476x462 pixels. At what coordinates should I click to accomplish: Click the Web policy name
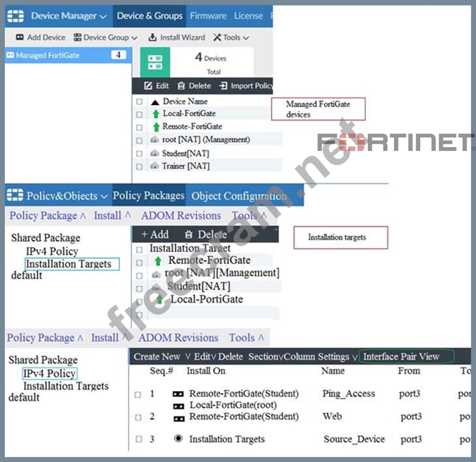tap(332, 416)
